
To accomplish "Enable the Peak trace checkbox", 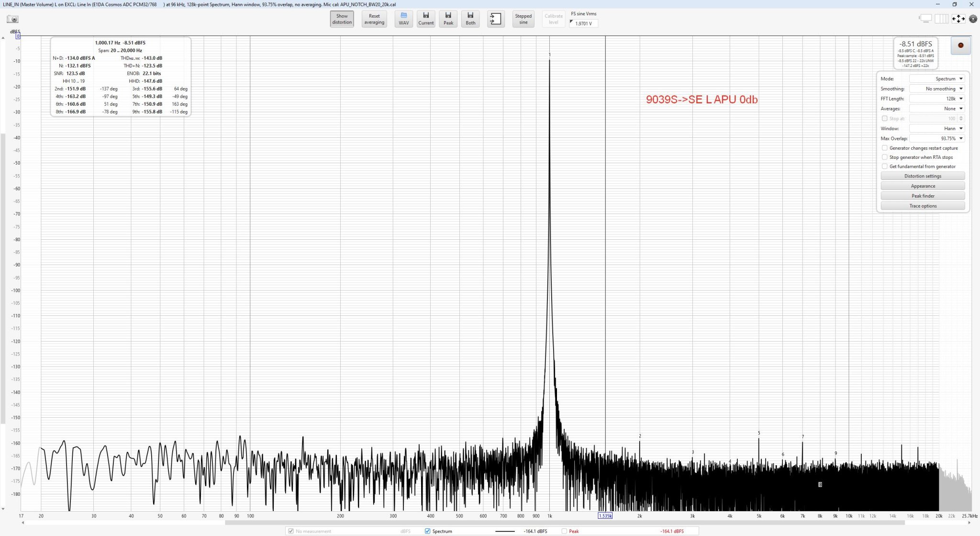I will [564, 531].
